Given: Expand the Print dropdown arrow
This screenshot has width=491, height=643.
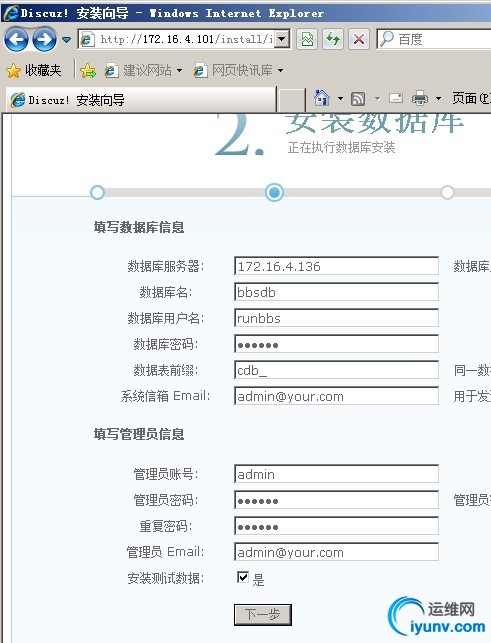Looking at the screenshot, I should (438, 99).
